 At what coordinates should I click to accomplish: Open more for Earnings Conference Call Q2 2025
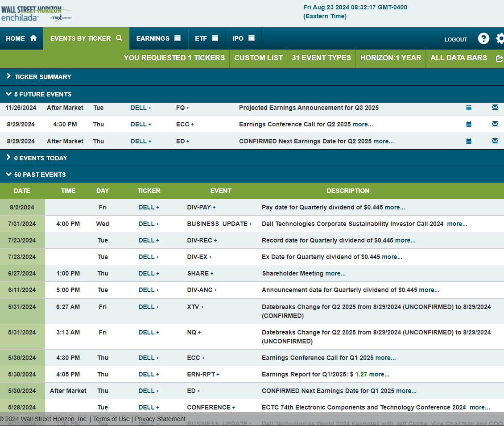tap(363, 124)
